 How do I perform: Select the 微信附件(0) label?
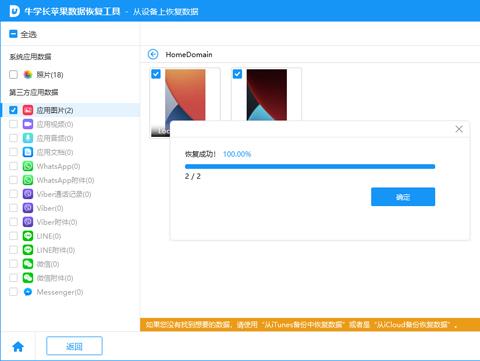point(55,278)
